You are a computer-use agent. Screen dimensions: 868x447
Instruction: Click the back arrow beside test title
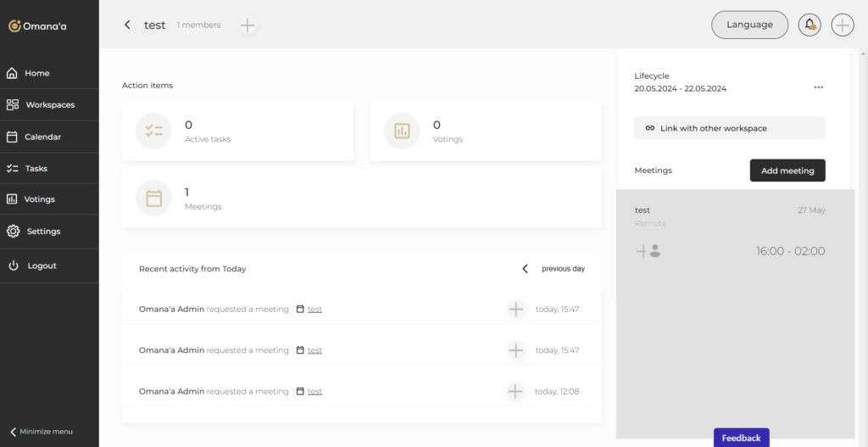[127, 25]
